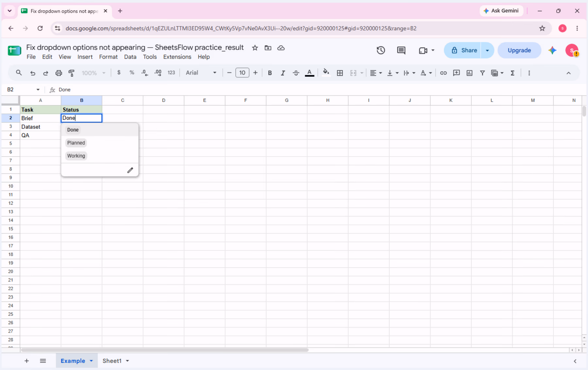This screenshot has width=588, height=370.
Task: Open the Share options arrow
Action: (487, 50)
